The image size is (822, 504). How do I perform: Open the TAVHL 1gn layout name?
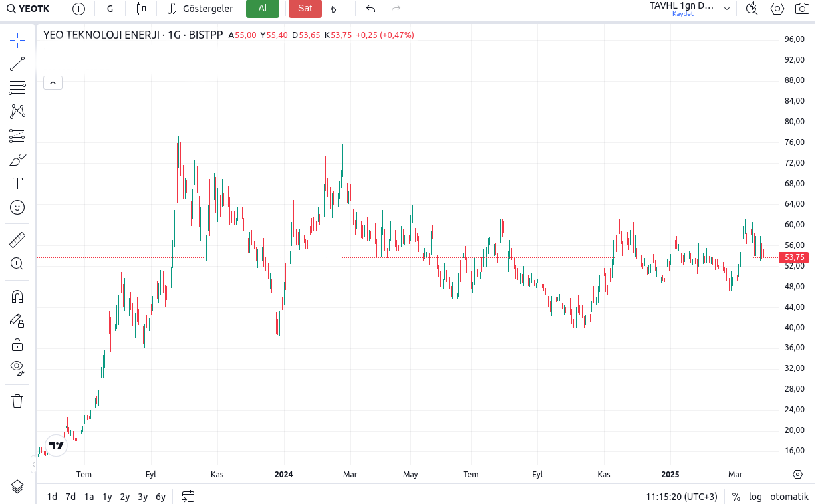click(681, 5)
